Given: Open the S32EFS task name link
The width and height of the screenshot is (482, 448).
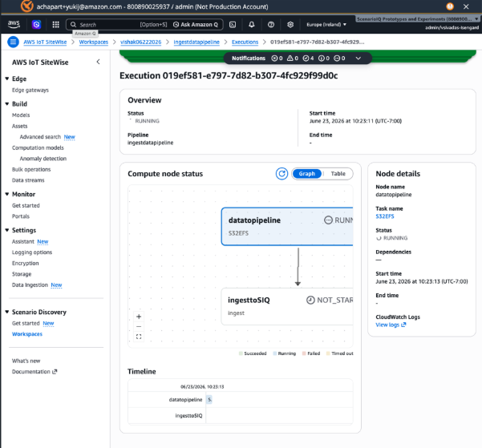Looking at the screenshot, I should click(x=385, y=216).
